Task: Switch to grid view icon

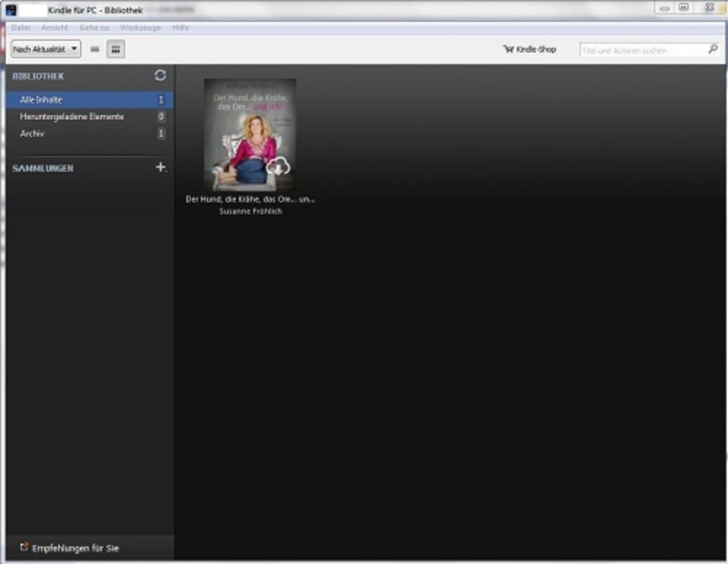Action: tap(115, 49)
